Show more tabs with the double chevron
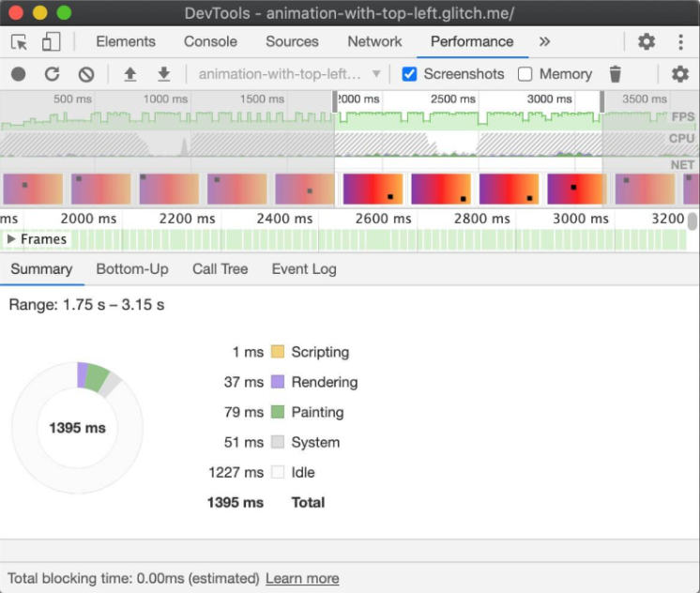This screenshot has width=700, height=593. [544, 41]
